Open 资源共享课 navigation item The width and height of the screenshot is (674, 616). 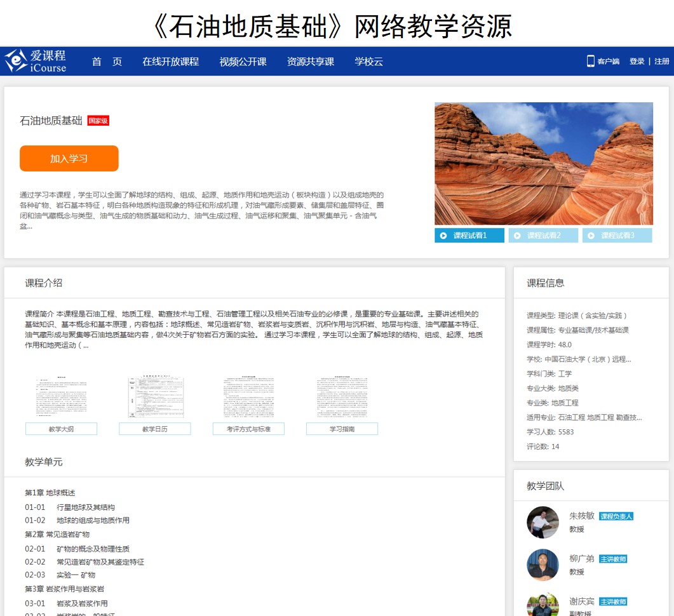click(310, 62)
